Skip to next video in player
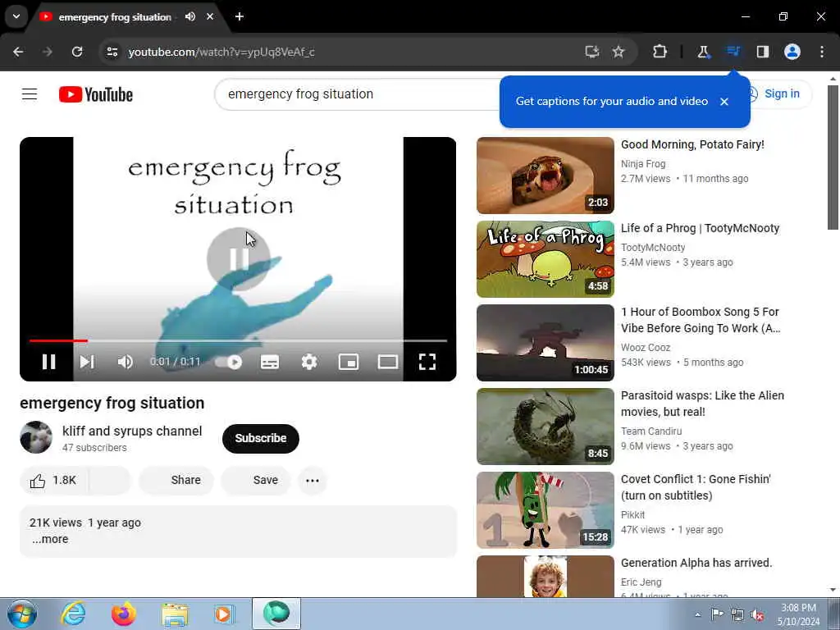Screen dimensions: 840x630 (x=87, y=362)
